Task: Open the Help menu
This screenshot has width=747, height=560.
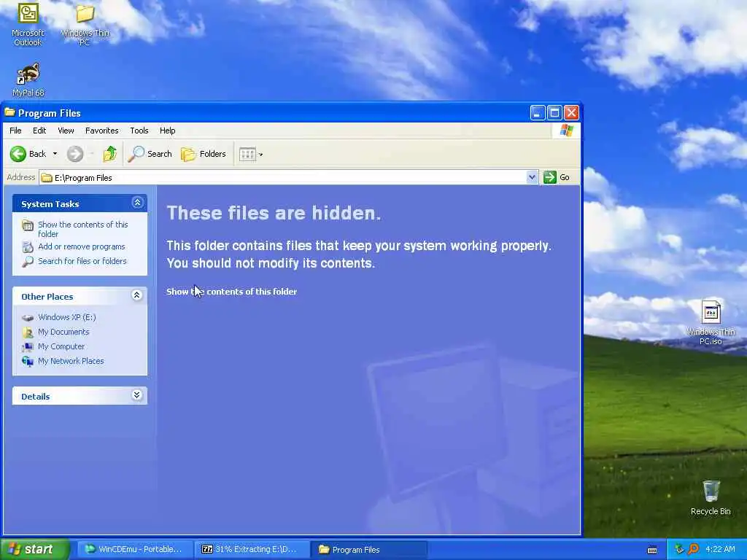Action: (167, 131)
